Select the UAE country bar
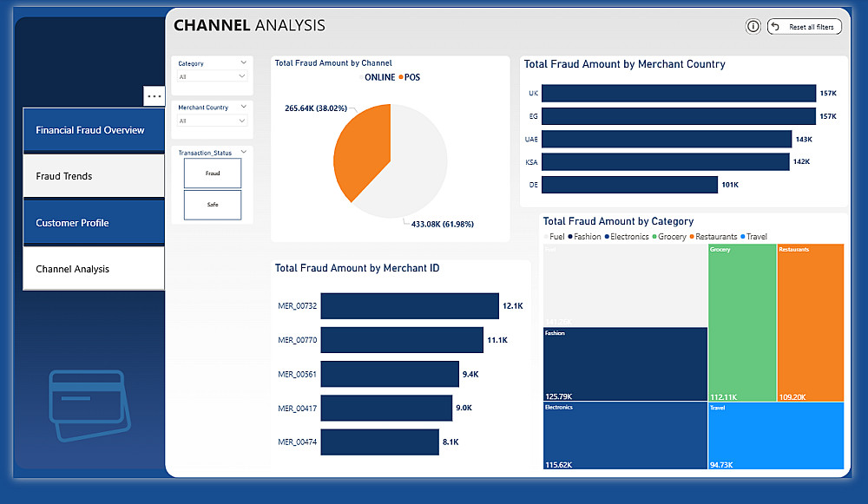 (667, 139)
